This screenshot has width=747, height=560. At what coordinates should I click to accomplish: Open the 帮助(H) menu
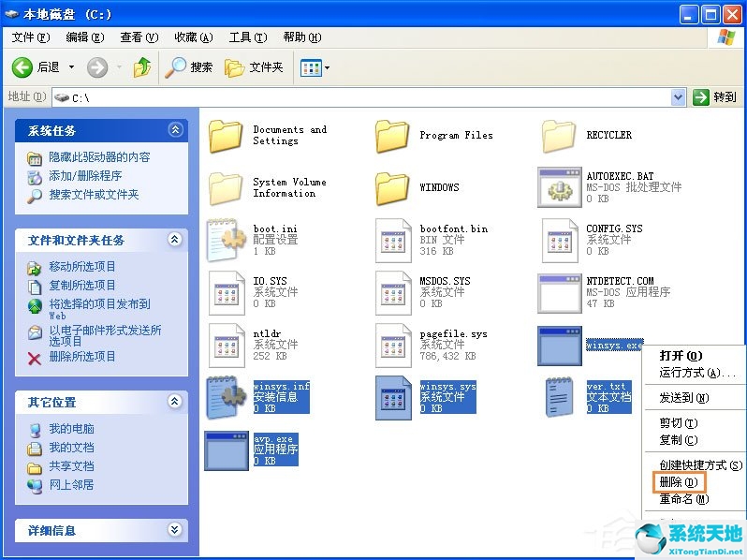coord(302,37)
